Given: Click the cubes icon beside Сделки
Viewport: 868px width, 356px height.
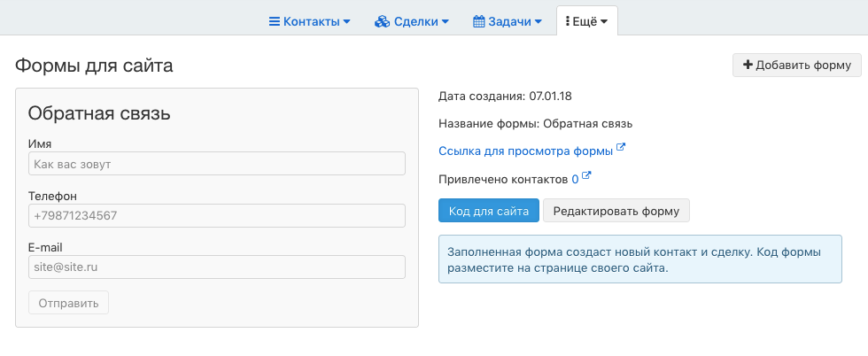Looking at the screenshot, I should 382,22.
